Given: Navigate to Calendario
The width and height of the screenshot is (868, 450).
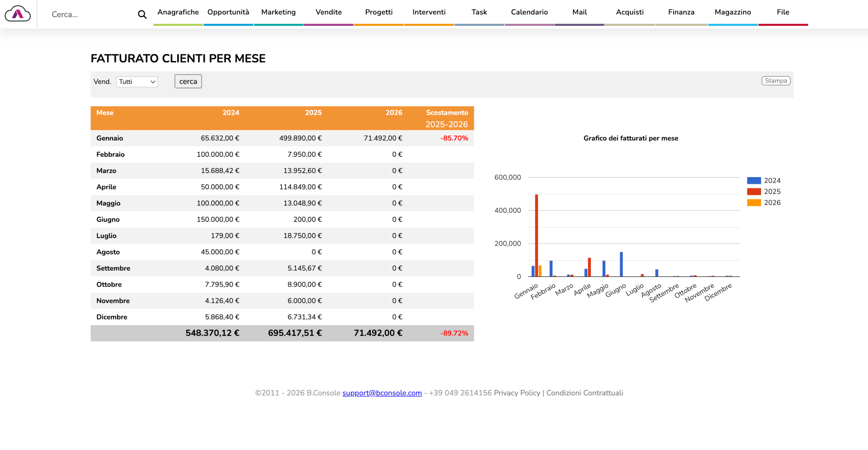Looking at the screenshot, I should point(529,12).
